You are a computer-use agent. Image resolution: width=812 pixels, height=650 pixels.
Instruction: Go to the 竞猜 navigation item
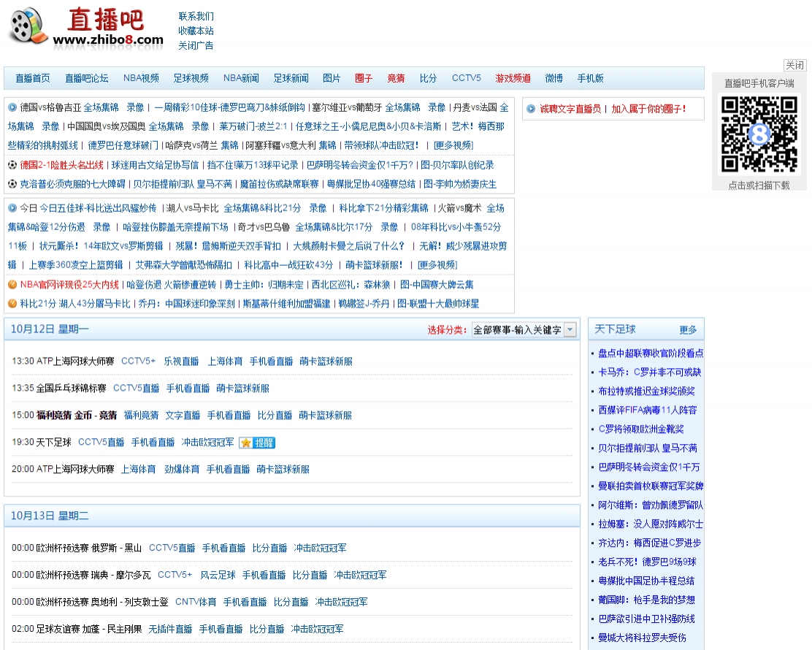(x=396, y=78)
